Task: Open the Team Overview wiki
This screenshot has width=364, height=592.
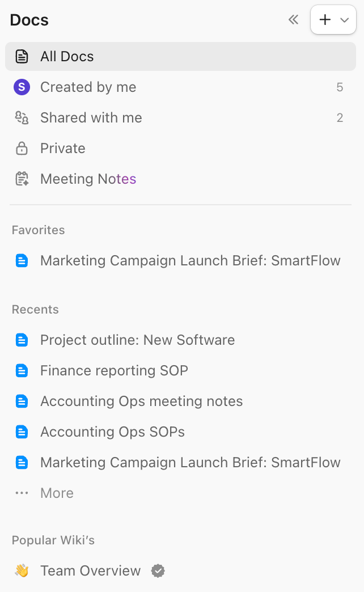Action: pyautogui.click(x=90, y=570)
